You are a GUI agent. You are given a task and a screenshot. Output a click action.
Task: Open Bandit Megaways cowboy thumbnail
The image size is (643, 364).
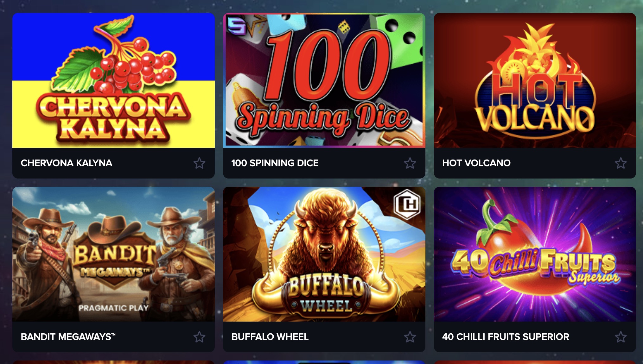point(113,254)
